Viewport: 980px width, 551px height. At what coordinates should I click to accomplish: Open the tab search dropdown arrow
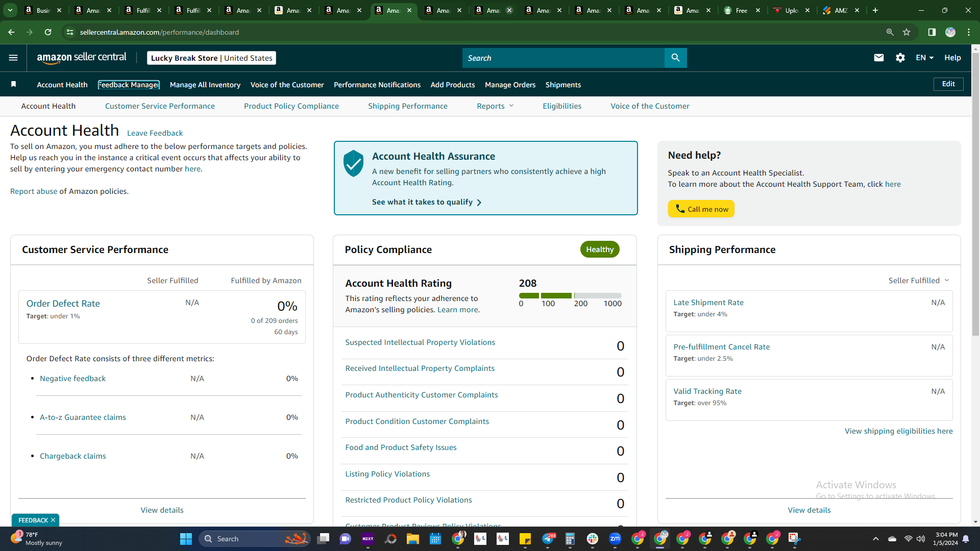coord(10,10)
